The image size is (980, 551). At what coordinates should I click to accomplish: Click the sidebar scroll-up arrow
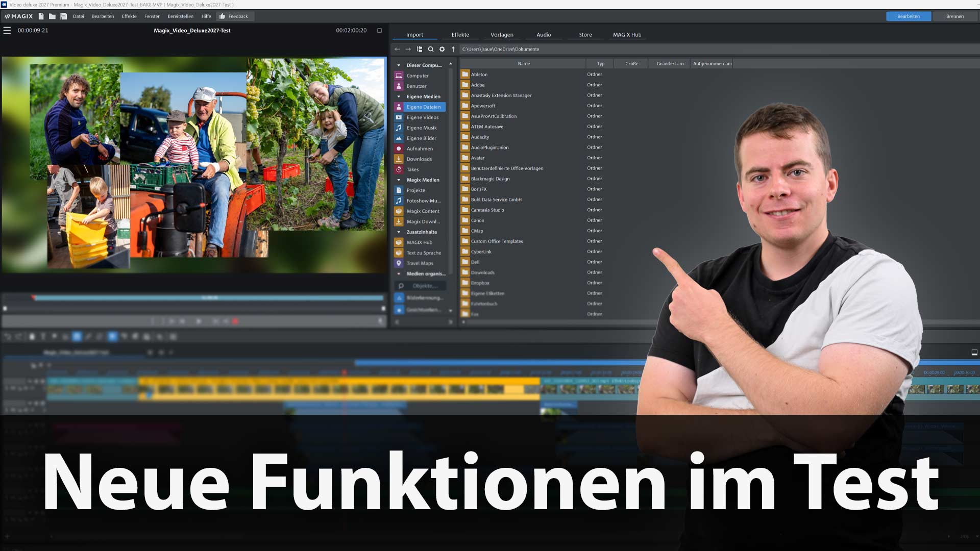tap(450, 64)
